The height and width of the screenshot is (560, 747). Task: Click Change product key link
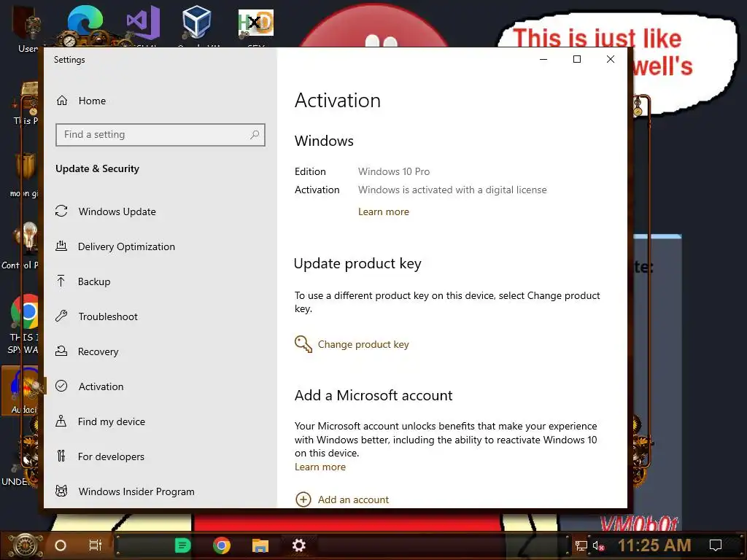(363, 344)
